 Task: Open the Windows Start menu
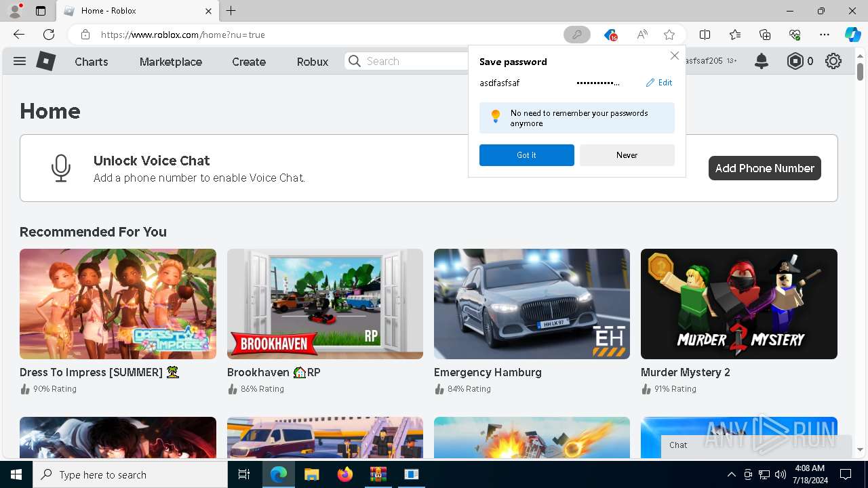(x=16, y=474)
